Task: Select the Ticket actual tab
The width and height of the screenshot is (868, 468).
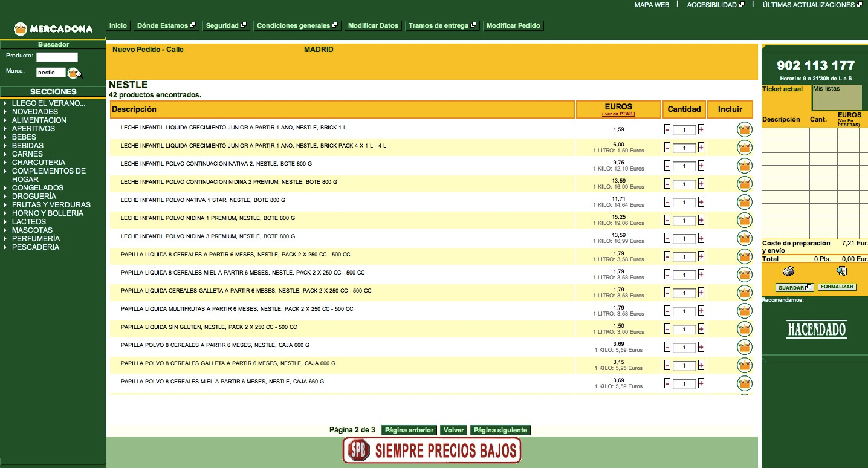Action: (783, 89)
